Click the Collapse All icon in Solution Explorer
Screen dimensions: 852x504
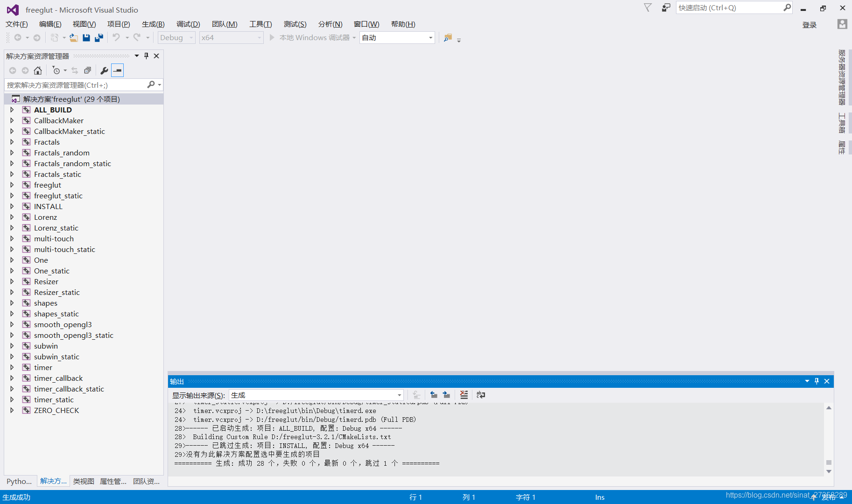pos(87,70)
